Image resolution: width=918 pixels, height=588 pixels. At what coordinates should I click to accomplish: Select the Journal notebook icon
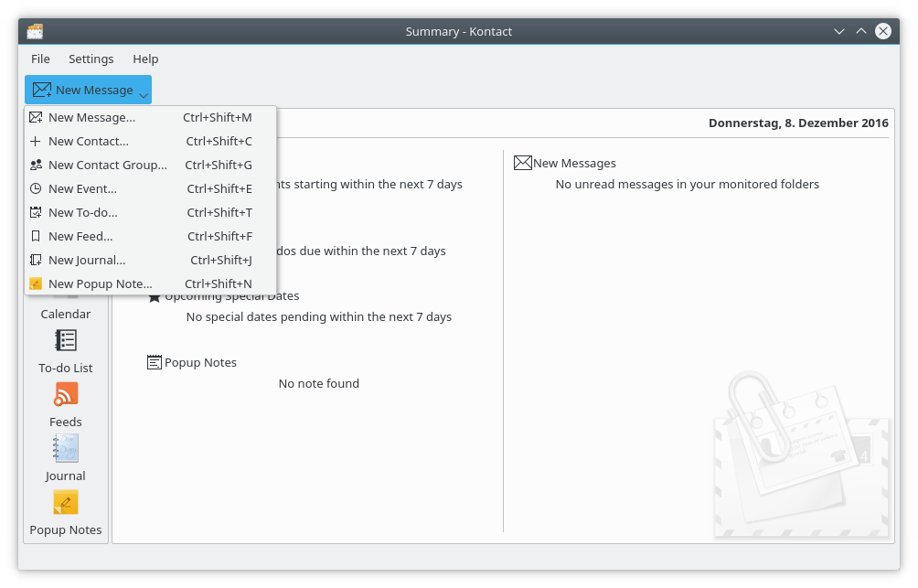tap(66, 448)
